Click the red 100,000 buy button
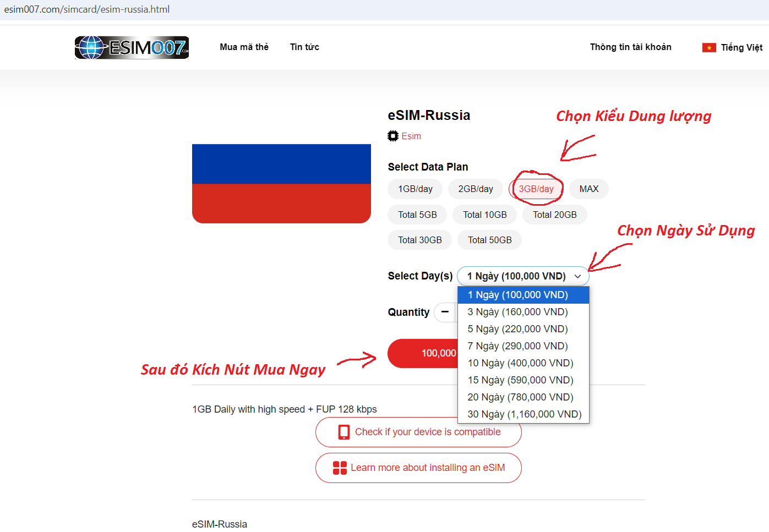Screen dimensions: 769x532 click(x=423, y=353)
